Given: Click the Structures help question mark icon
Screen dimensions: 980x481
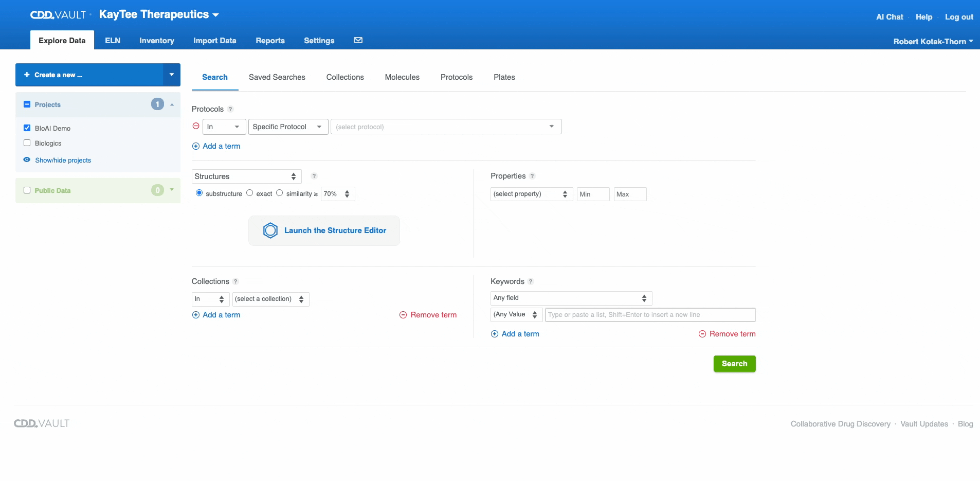Looking at the screenshot, I should tap(314, 176).
